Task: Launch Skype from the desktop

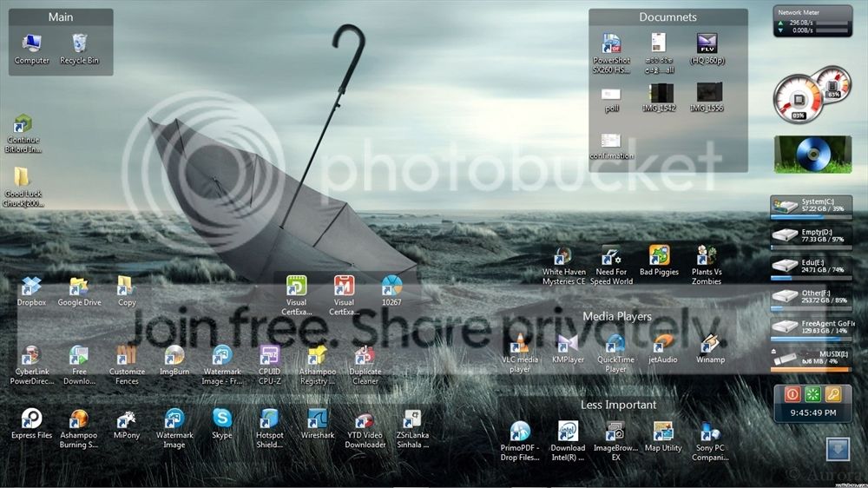Action: pos(222,425)
